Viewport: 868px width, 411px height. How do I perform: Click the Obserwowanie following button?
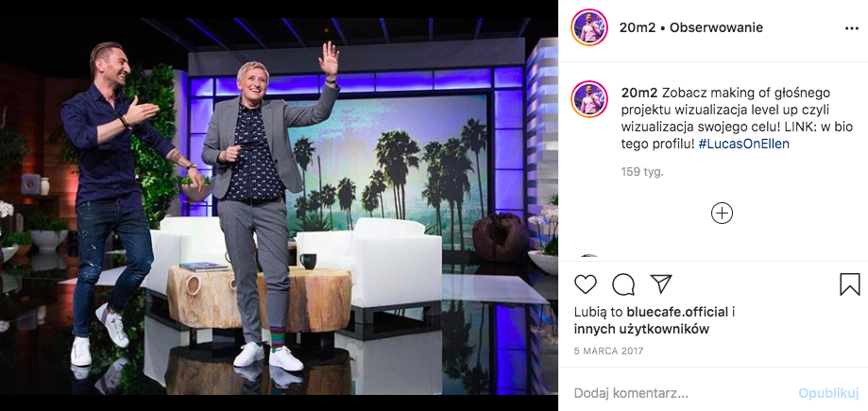(x=716, y=27)
